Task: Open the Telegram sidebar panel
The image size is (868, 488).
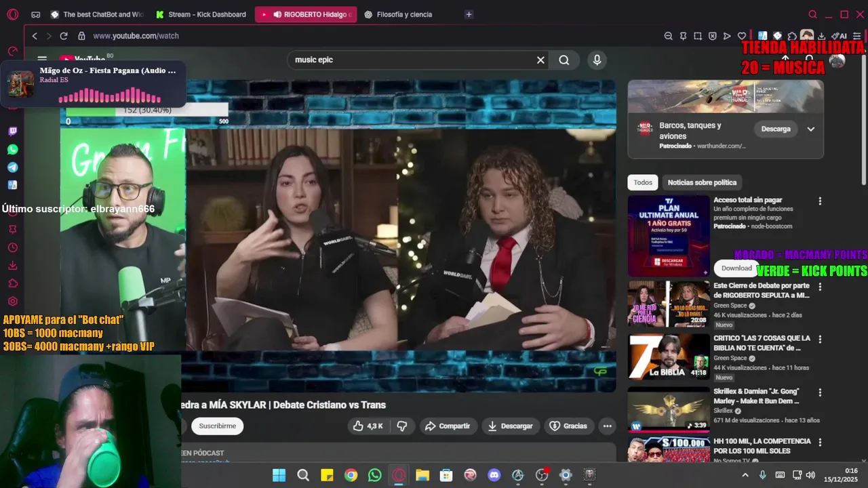Action: point(12,167)
